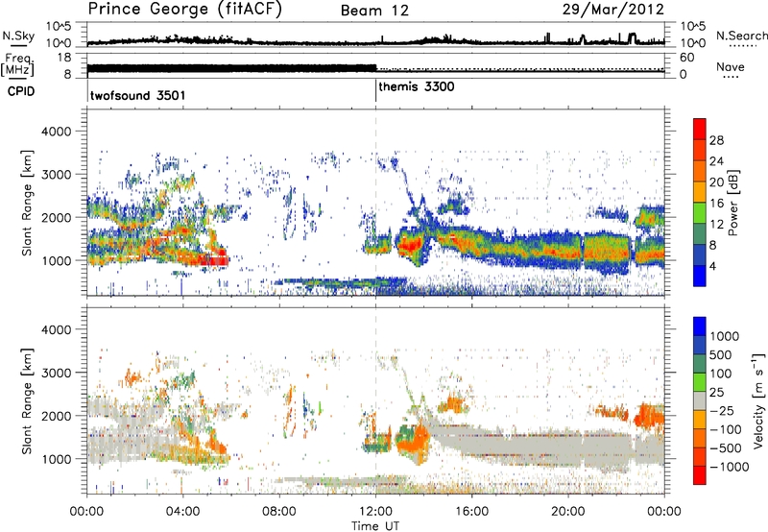The width and height of the screenshot is (768, 532).
Task: Pick the bright blue bottom Power band
Action: coord(700,276)
